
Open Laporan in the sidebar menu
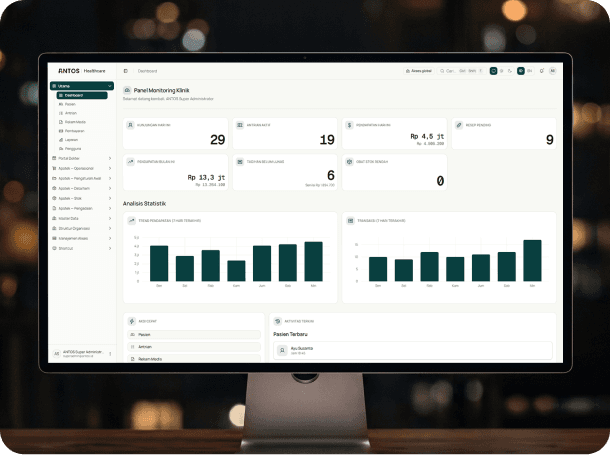pyautogui.click(x=82, y=140)
